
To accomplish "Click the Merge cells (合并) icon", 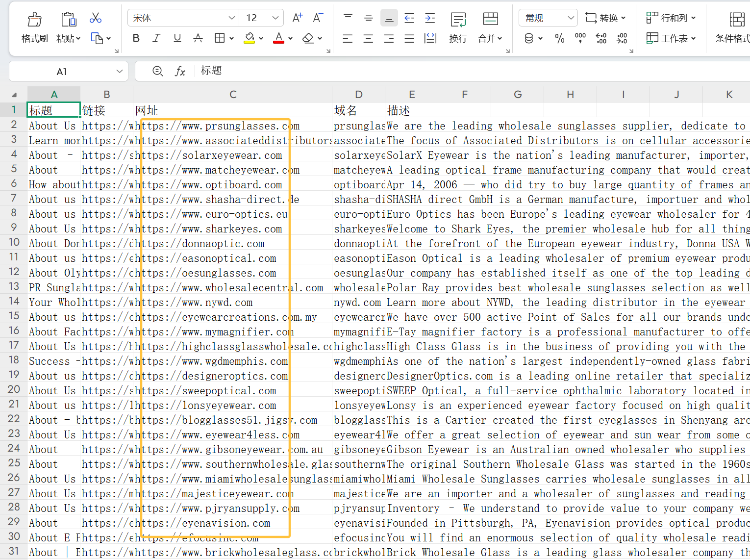I will coord(490,20).
